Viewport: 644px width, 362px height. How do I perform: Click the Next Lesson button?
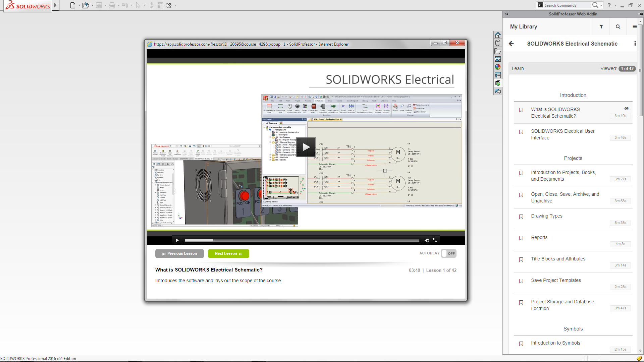pos(228,254)
